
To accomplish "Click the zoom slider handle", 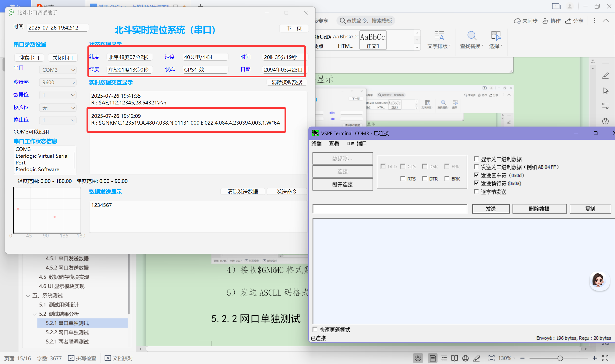I will 560,358.
